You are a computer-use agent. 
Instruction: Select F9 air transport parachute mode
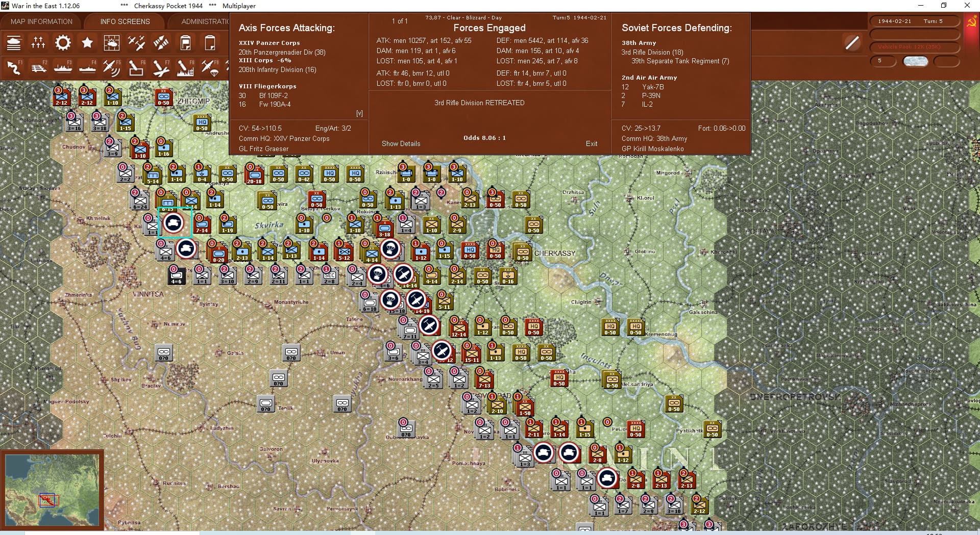[x=210, y=68]
